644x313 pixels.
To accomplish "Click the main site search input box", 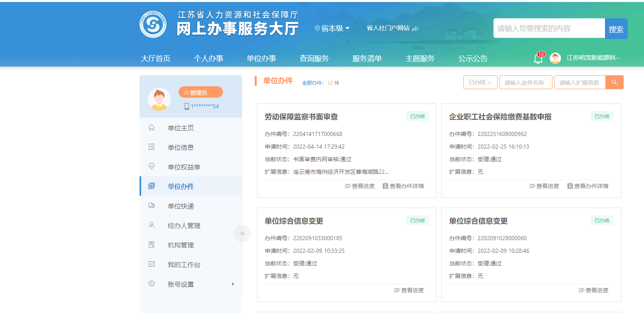I will [x=549, y=28].
